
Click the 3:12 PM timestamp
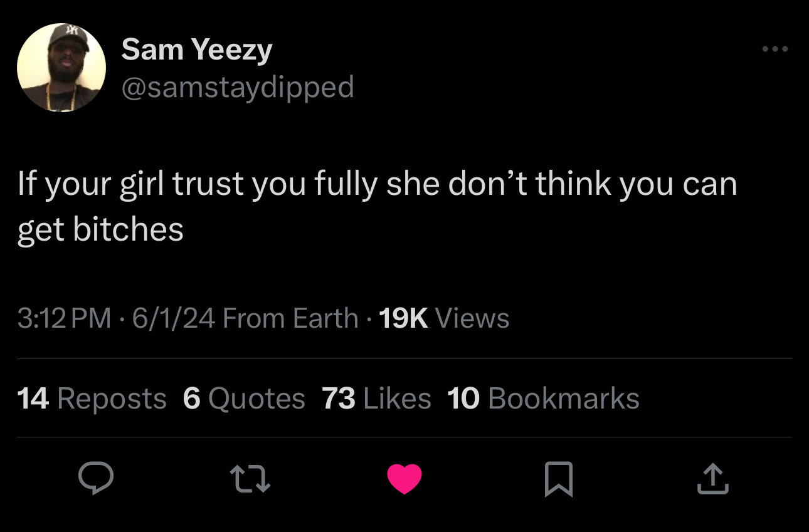(64, 318)
